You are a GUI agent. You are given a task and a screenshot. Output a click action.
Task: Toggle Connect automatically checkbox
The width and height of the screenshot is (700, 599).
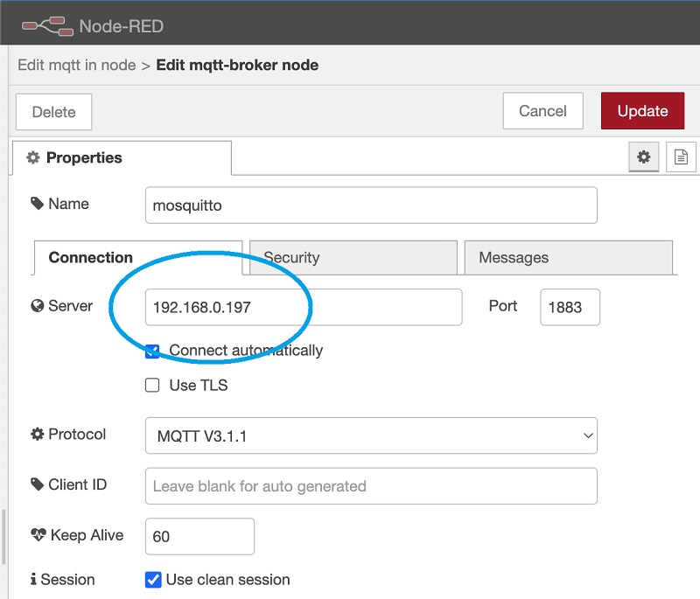click(152, 351)
